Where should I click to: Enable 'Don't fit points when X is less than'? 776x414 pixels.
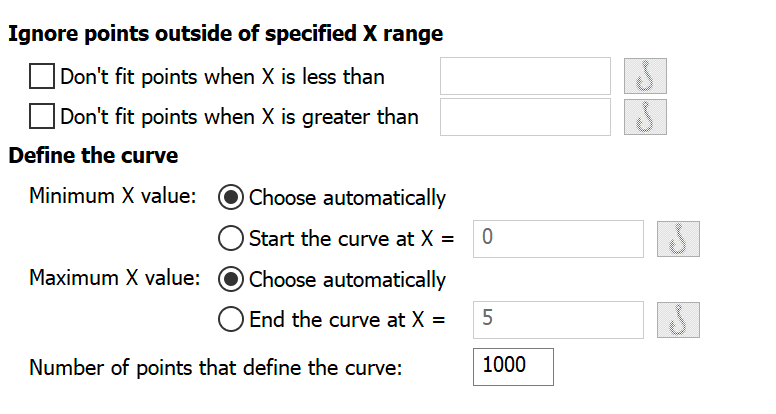pos(42,76)
